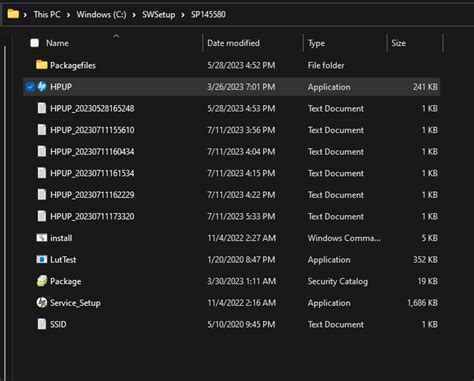Click the HPUP_20230711155610 text file icon
This screenshot has height=381, width=474.
42,130
